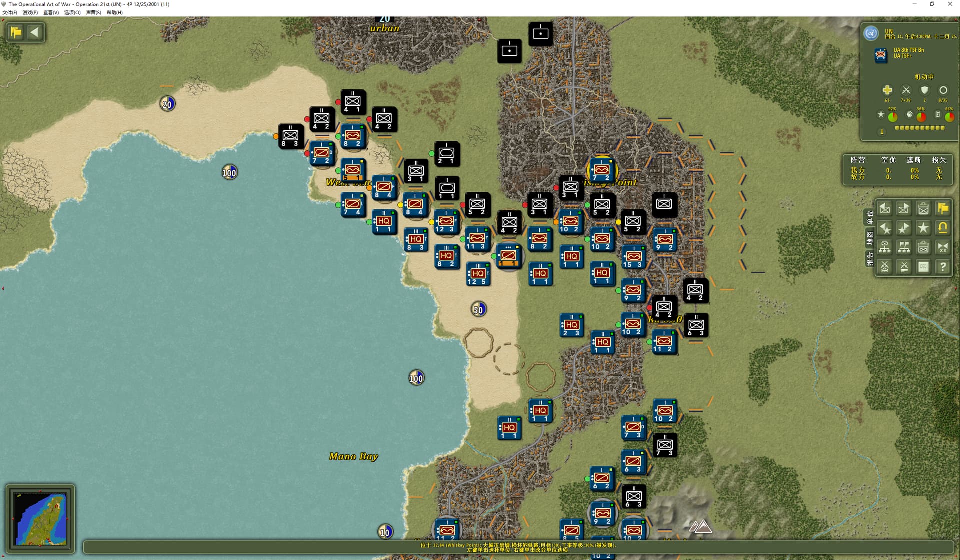Click the unit box icon in top row
Screen dimensions: 960x560
coord(923,208)
